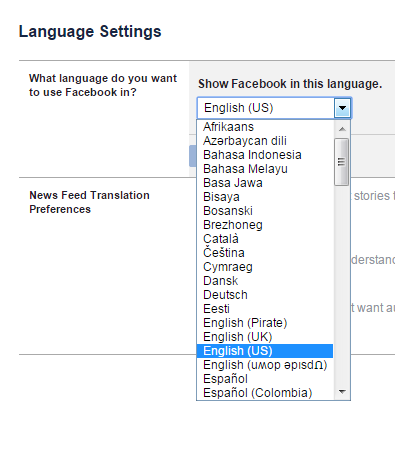Select Basa Jawa language option
This screenshot has height=451, width=395.
[265, 183]
